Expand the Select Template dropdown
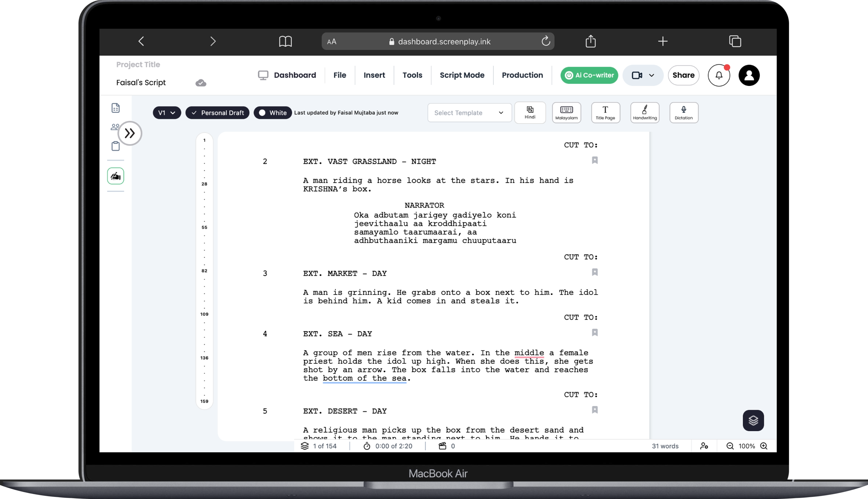Image resolution: width=868 pixels, height=499 pixels. (x=469, y=113)
